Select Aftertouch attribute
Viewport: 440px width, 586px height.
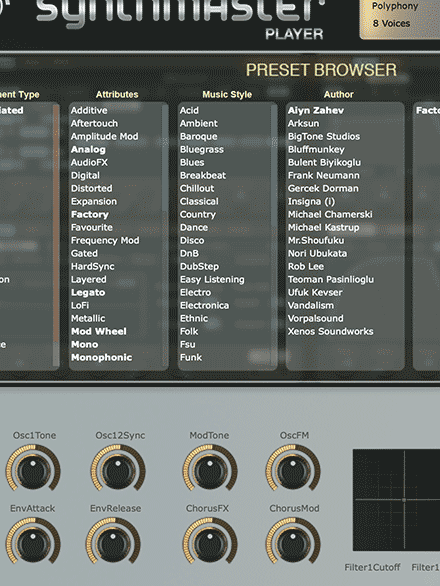94,123
